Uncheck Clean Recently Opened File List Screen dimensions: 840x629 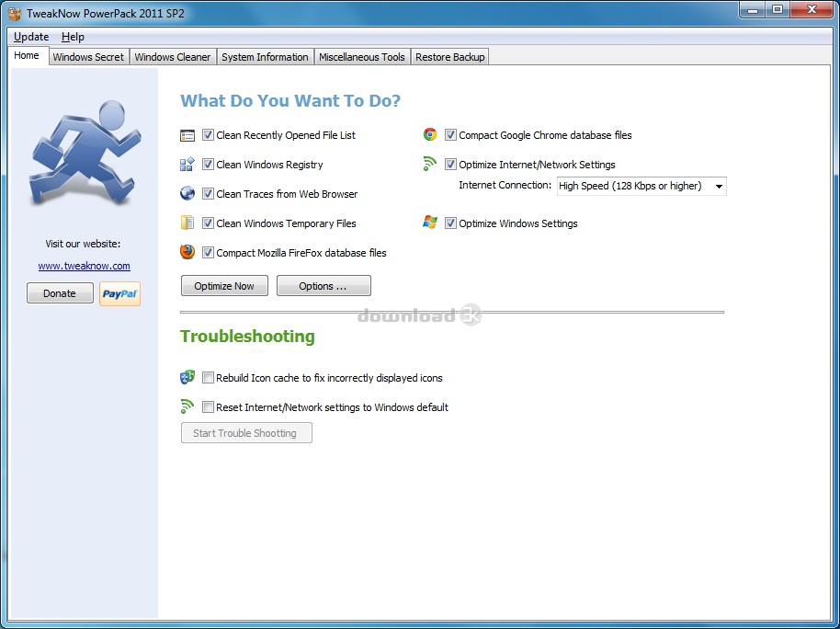point(208,135)
